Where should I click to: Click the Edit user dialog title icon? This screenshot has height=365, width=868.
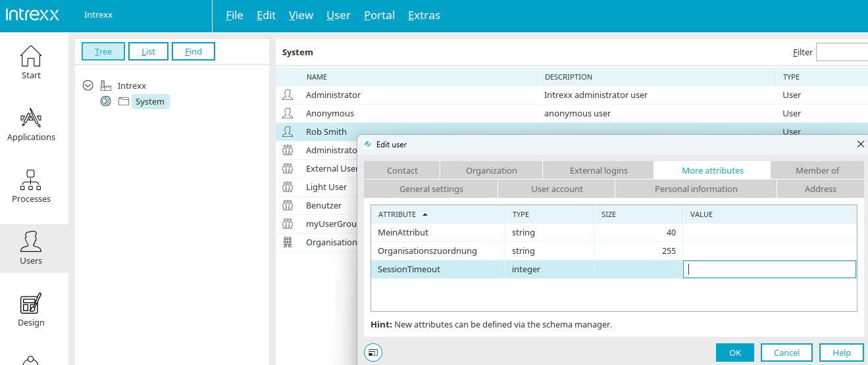coord(368,144)
